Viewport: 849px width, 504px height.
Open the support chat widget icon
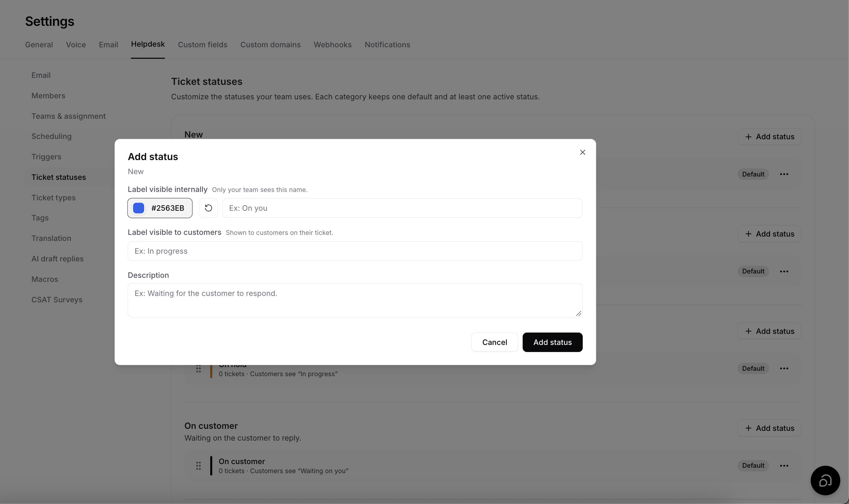click(825, 480)
